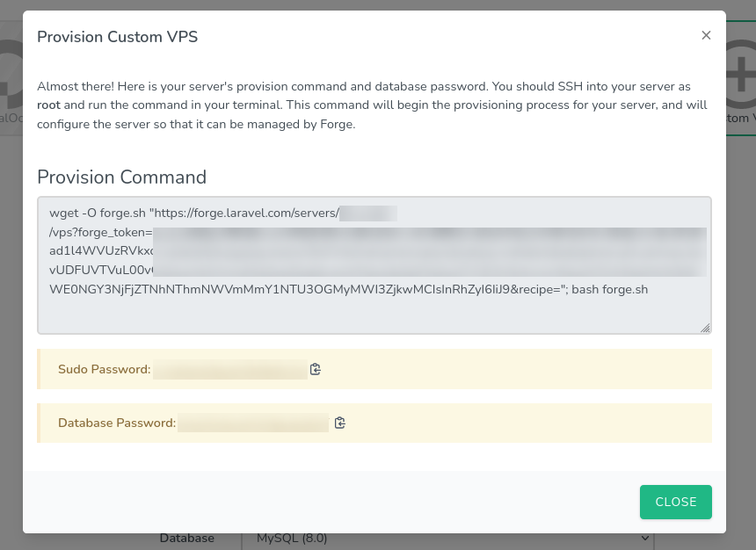Open the MySQL (8.0) database dropdown behind dialog
This screenshot has width=756, height=550.
pyautogui.click(x=447, y=538)
